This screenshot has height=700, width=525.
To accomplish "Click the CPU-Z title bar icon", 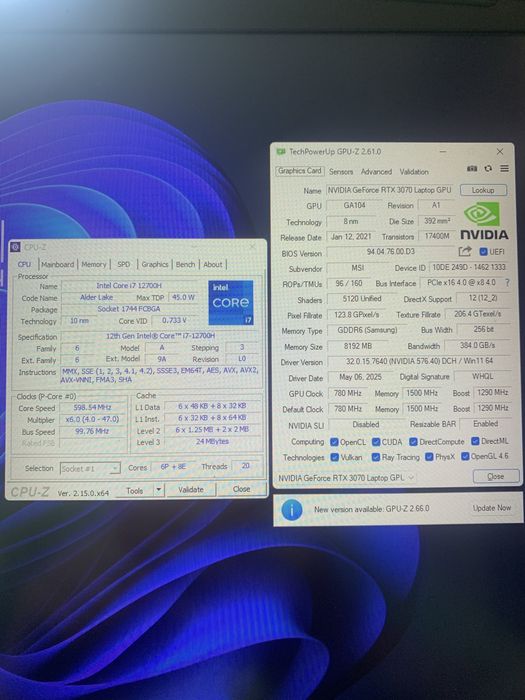I will click(15, 247).
